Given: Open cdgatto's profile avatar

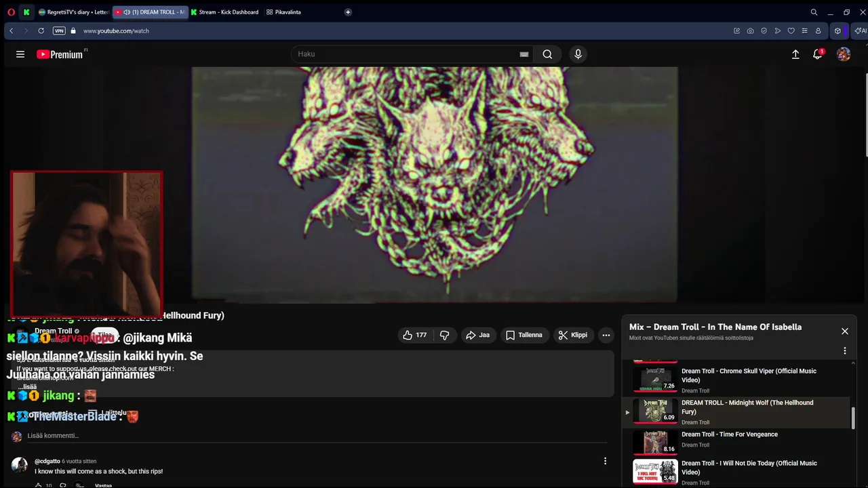Looking at the screenshot, I should pyautogui.click(x=20, y=465).
